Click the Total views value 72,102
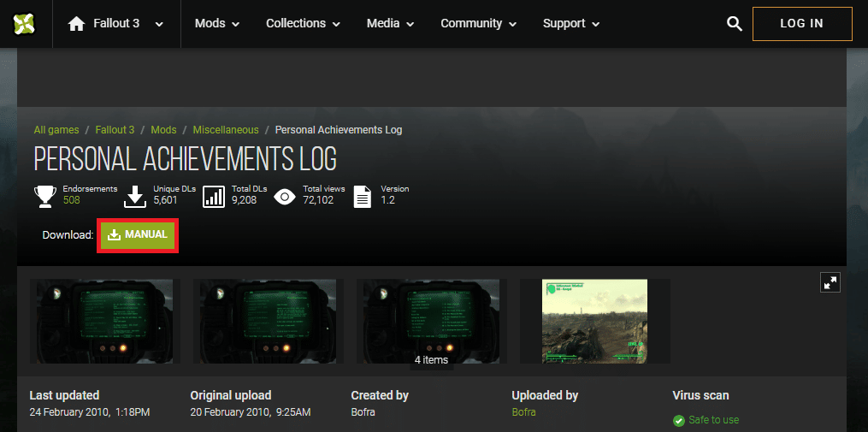 318,200
